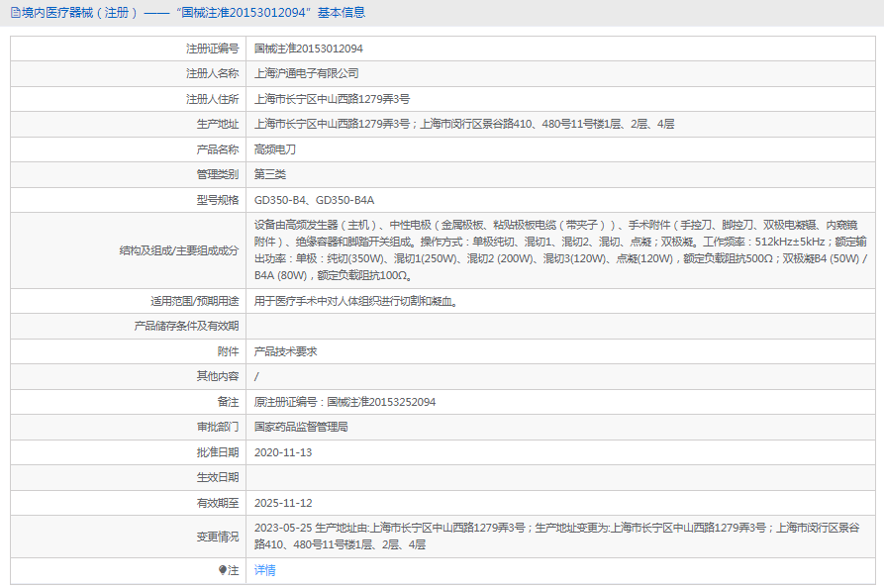Click the registrant address value in 注册人住所 row
Screen dimensions: 884x588
point(332,99)
